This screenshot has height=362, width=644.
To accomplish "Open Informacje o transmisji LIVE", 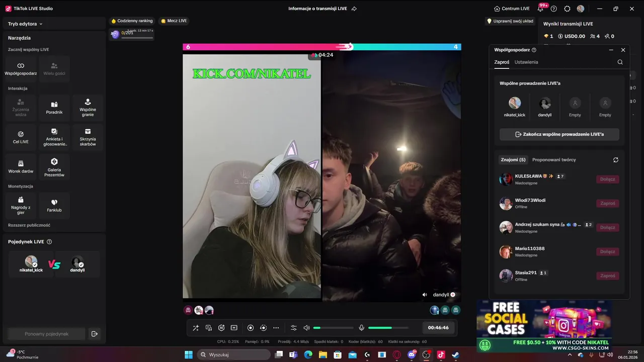I will click(x=317, y=9).
